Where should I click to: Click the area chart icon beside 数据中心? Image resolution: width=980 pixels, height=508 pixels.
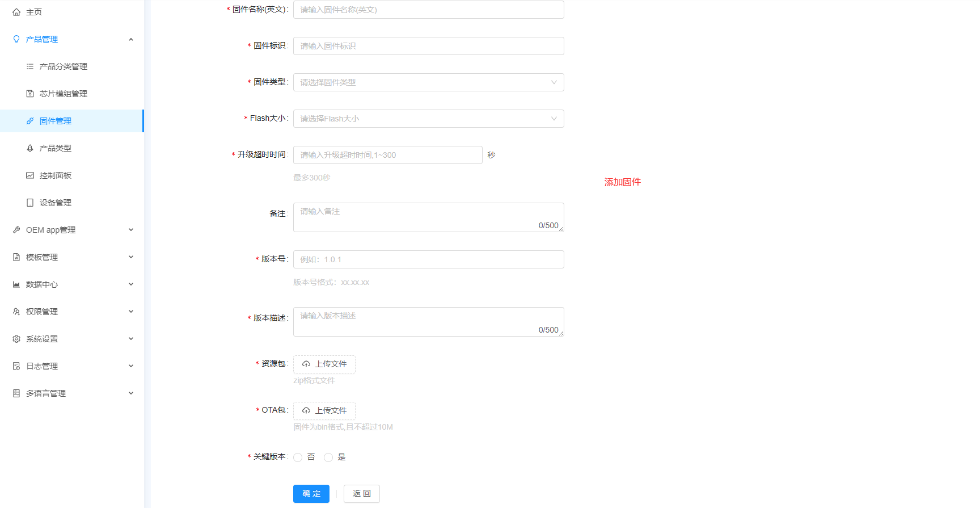[x=16, y=284]
